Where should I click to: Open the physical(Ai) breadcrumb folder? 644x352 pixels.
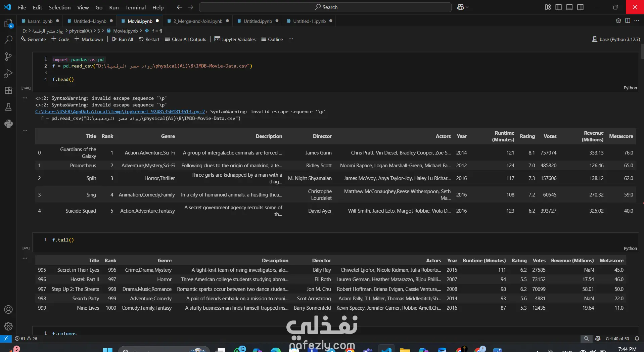coord(80,31)
